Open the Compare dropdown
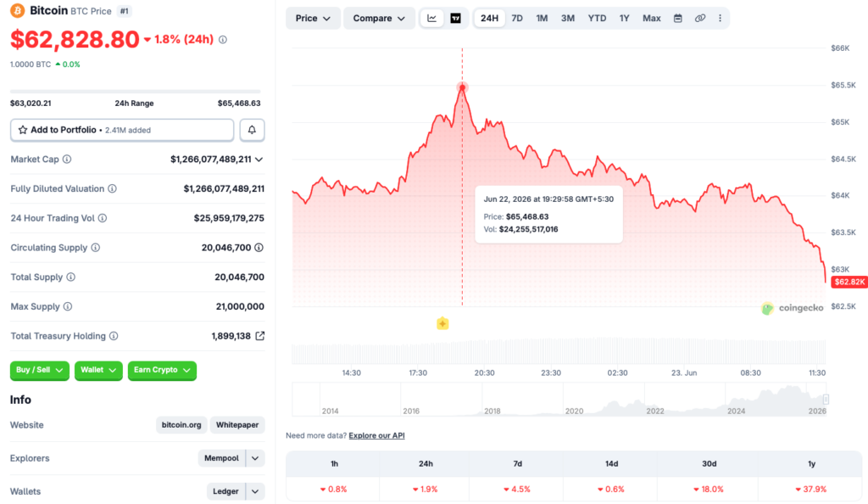 (379, 19)
